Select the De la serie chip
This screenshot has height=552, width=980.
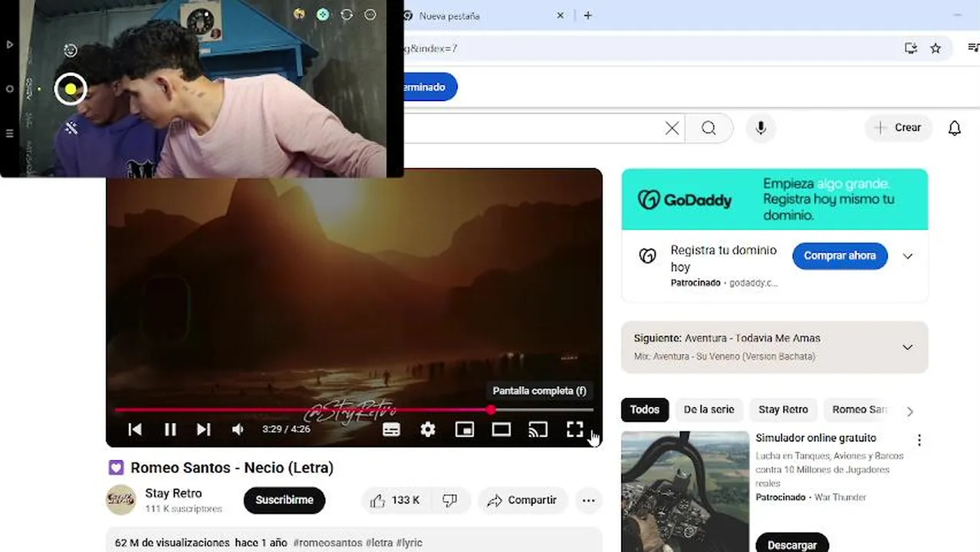pos(709,409)
